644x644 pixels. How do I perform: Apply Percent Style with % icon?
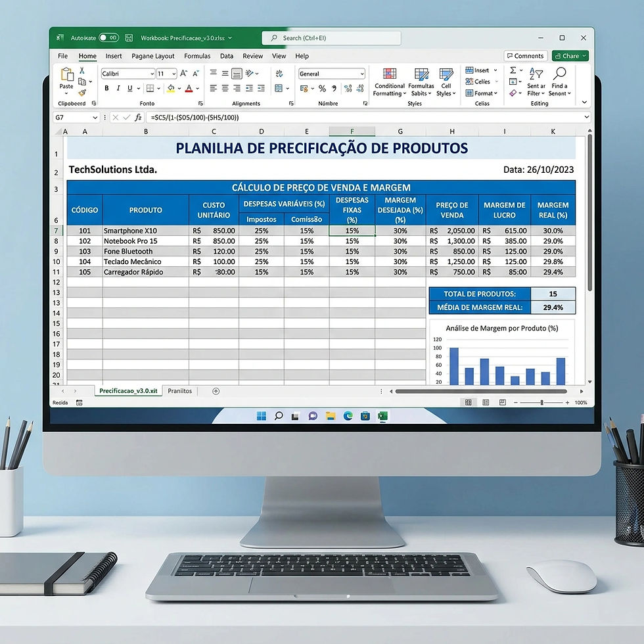coord(323,88)
